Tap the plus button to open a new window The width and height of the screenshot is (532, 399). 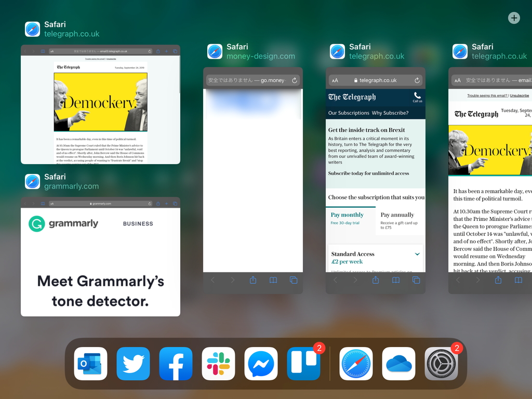tap(514, 18)
